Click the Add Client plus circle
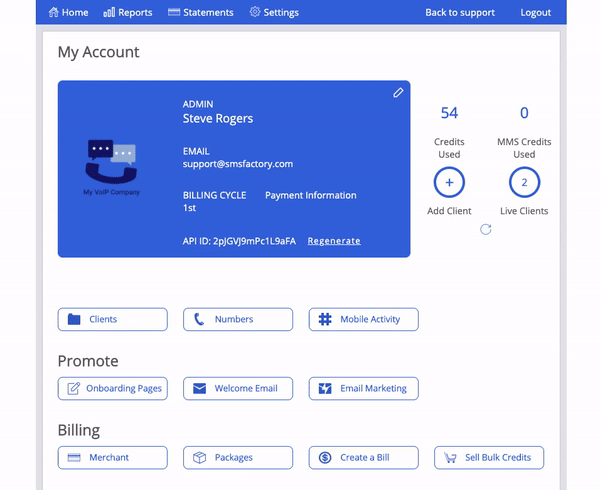The image size is (600, 490). tap(449, 182)
